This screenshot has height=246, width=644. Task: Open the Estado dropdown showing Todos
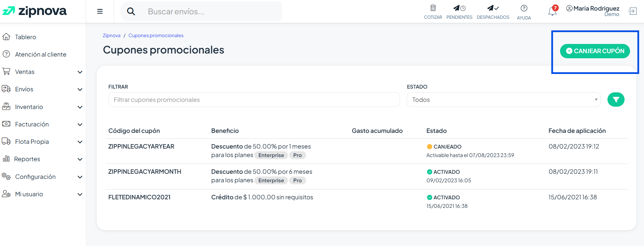(x=503, y=100)
